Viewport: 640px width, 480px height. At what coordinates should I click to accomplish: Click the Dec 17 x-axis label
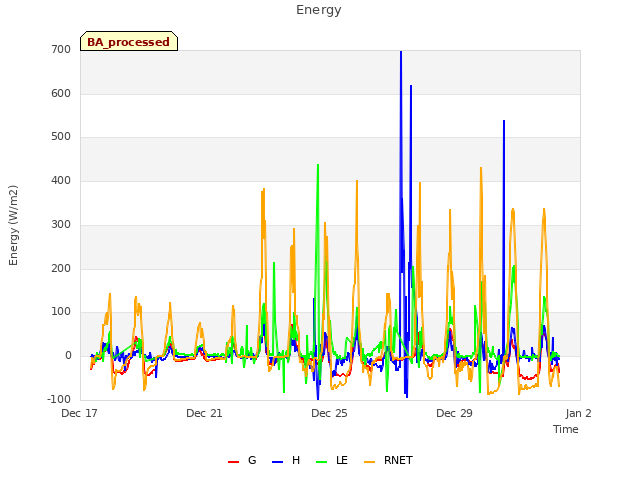click(x=79, y=413)
